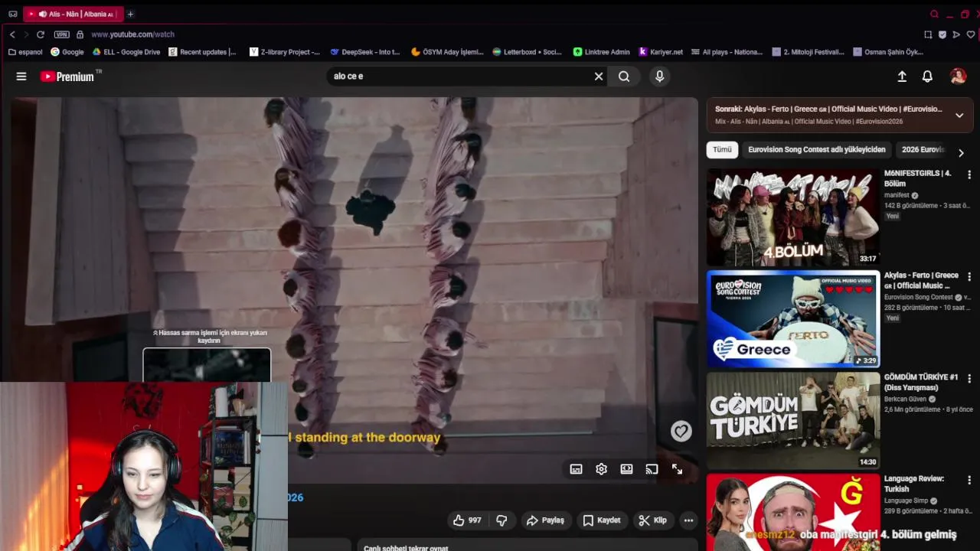980x551 pixels.
Task: Open the workspaces icon beside the tab
Action: click(13, 14)
